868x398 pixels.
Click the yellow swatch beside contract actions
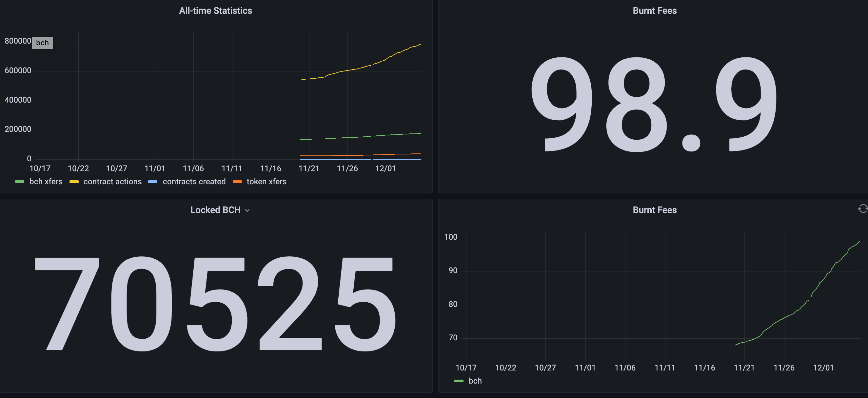[74, 182]
